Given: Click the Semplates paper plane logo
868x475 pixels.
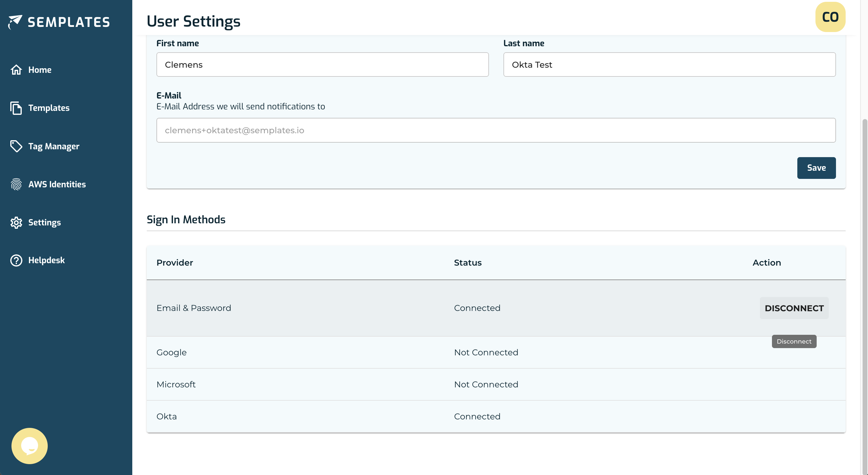Looking at the screenshot, I should point(15,22).
